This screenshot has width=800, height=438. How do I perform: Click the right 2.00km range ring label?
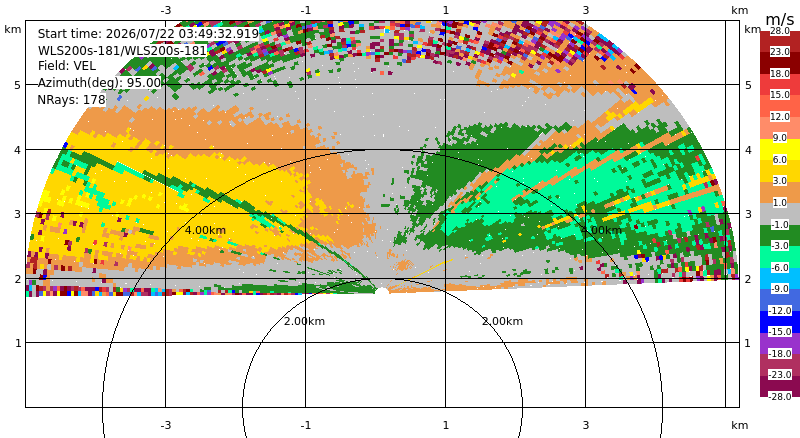503,321
